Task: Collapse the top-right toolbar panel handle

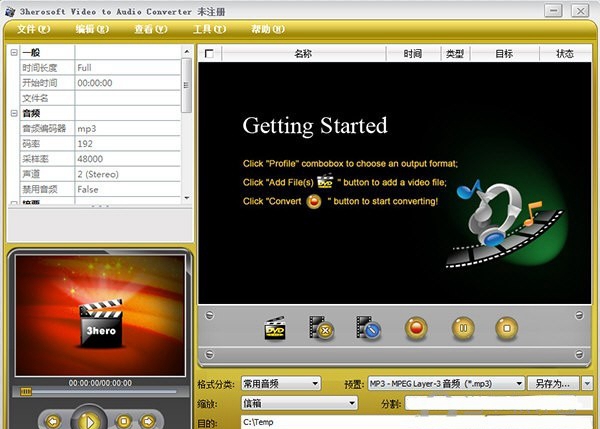Action: 579,315
